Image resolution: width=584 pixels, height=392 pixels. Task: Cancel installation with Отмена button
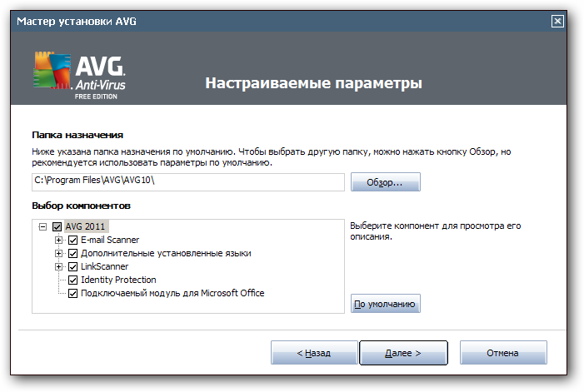click(503, 353)
